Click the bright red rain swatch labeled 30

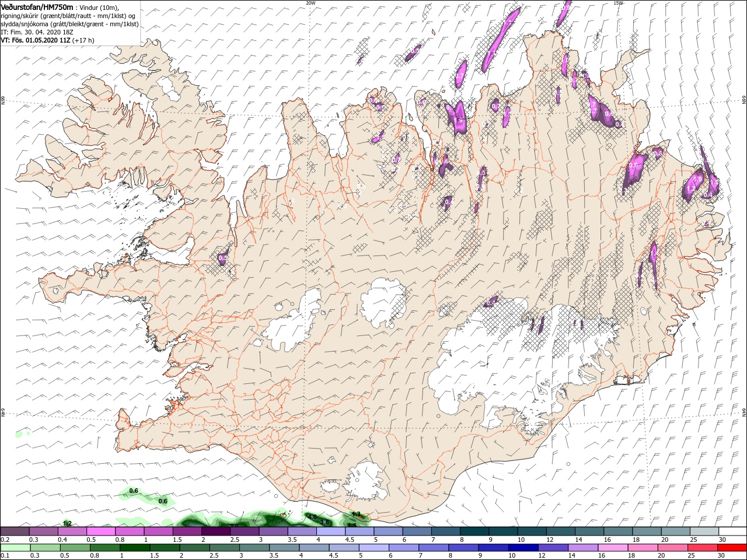731,548
